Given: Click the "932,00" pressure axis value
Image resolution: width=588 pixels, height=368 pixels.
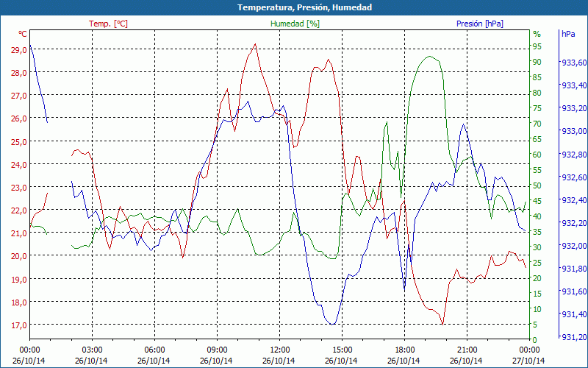Looking at the screenshot, I should tap(574, 246).
